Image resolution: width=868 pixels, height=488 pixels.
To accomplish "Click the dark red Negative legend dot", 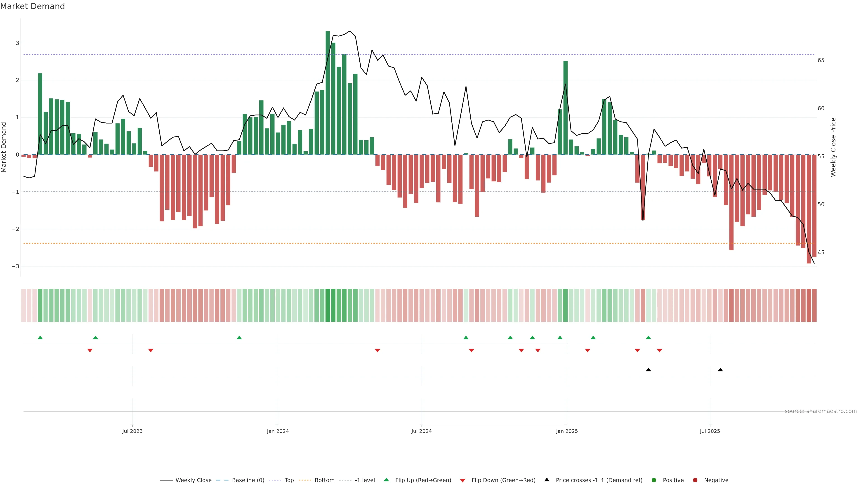I will point(695,480).
